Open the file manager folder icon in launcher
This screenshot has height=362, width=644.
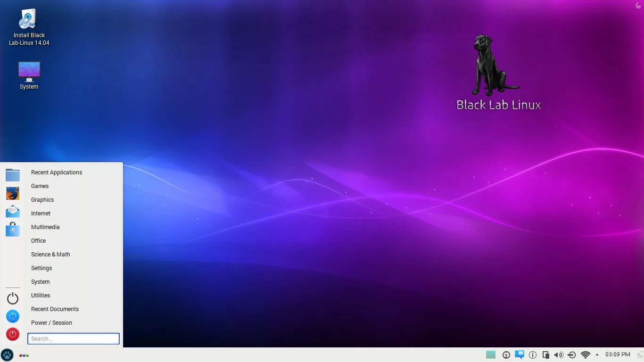click(13, 175)
